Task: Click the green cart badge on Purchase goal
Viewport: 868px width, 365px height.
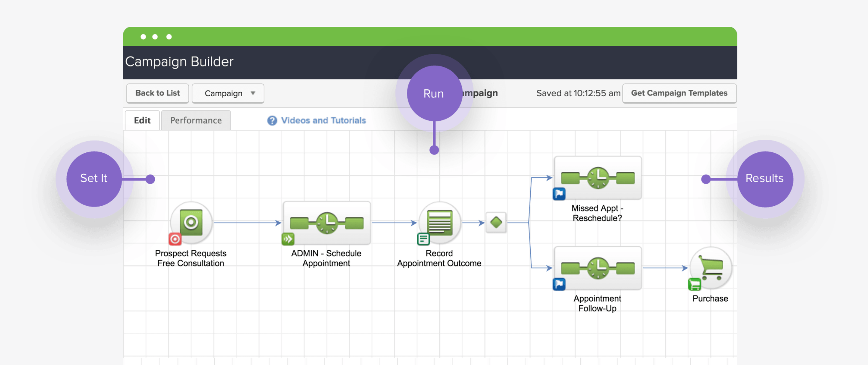Action: click(695, 284)
